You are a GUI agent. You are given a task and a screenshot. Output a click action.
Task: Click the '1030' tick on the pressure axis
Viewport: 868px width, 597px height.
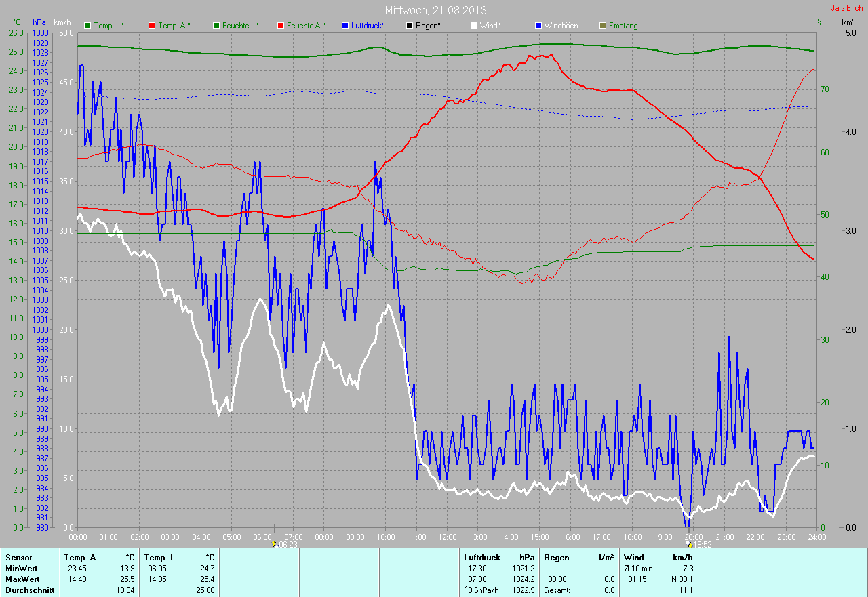click(x=41, y=33)
